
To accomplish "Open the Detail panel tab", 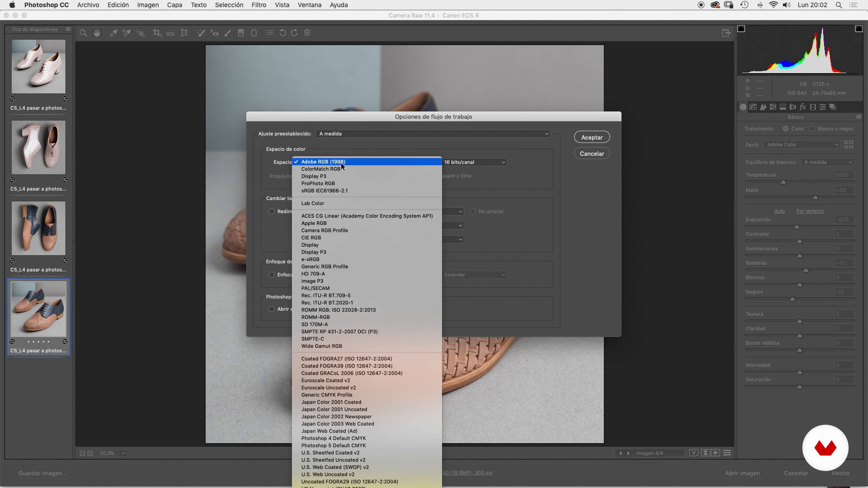I will click(x=763, y=107).
